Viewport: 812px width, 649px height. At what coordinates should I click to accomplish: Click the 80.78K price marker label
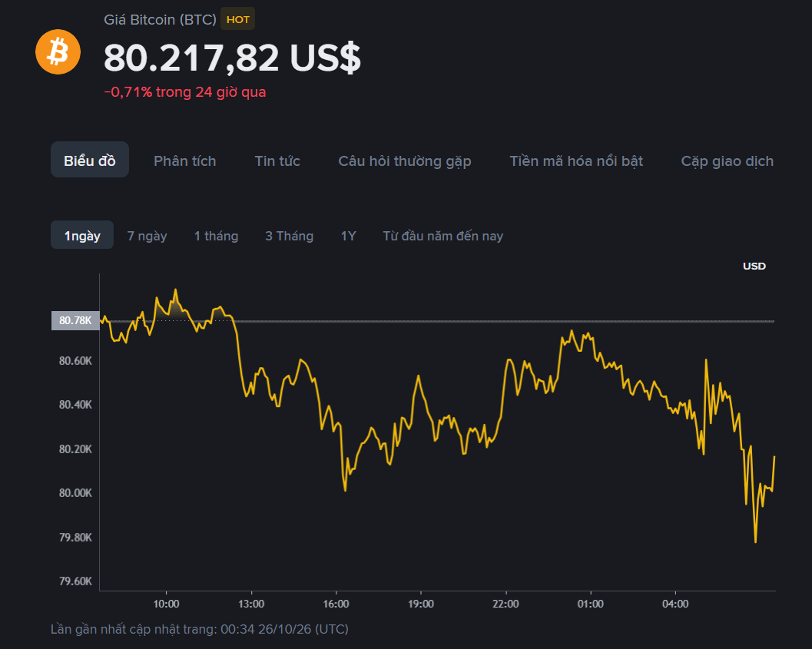(75, 320)
